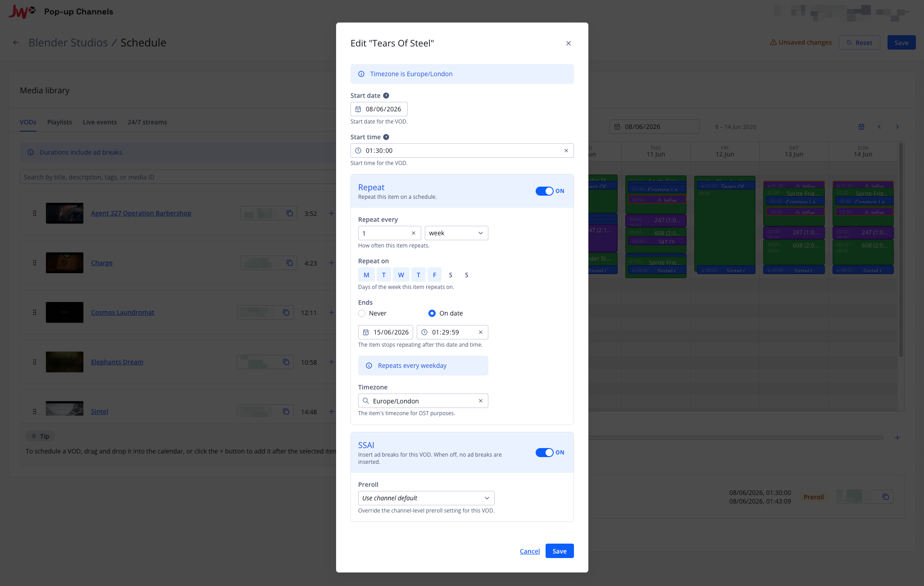The image size is (924, 586).
Task: Open the Agent 327 Operation Barbershop link
Action: coord(141,213)
